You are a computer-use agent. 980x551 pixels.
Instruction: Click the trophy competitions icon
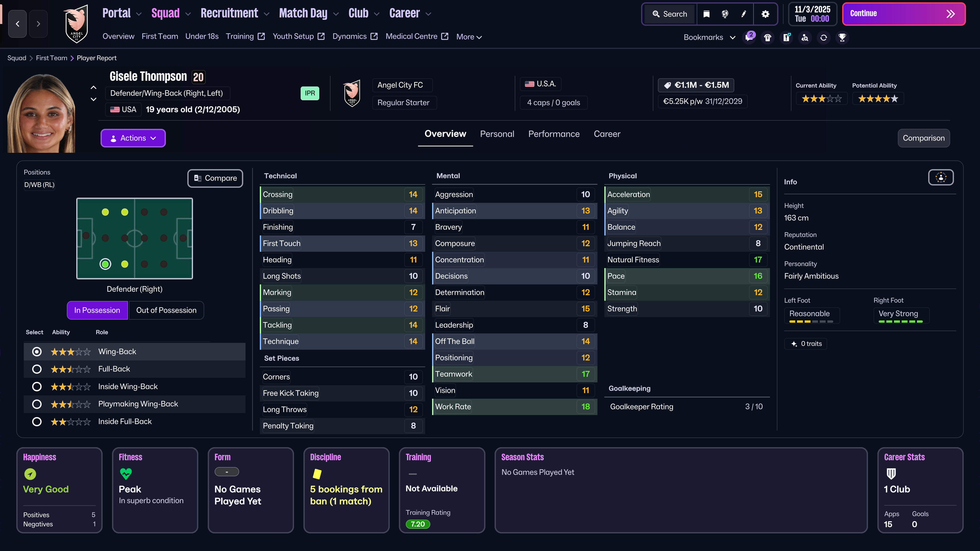[842, 37]
